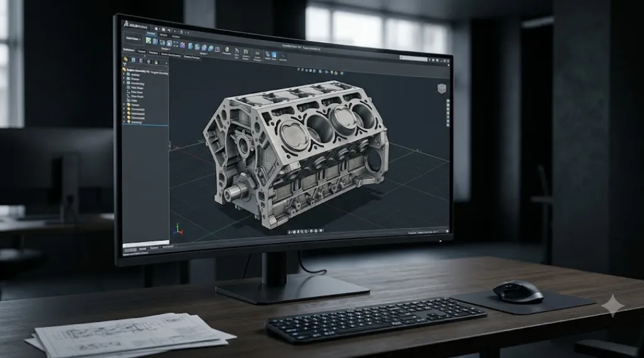Viewport: 644px width, 358px height.
Task: Click the highlighted blue square icon near the ribbon's right end
Action: [274, 55]
